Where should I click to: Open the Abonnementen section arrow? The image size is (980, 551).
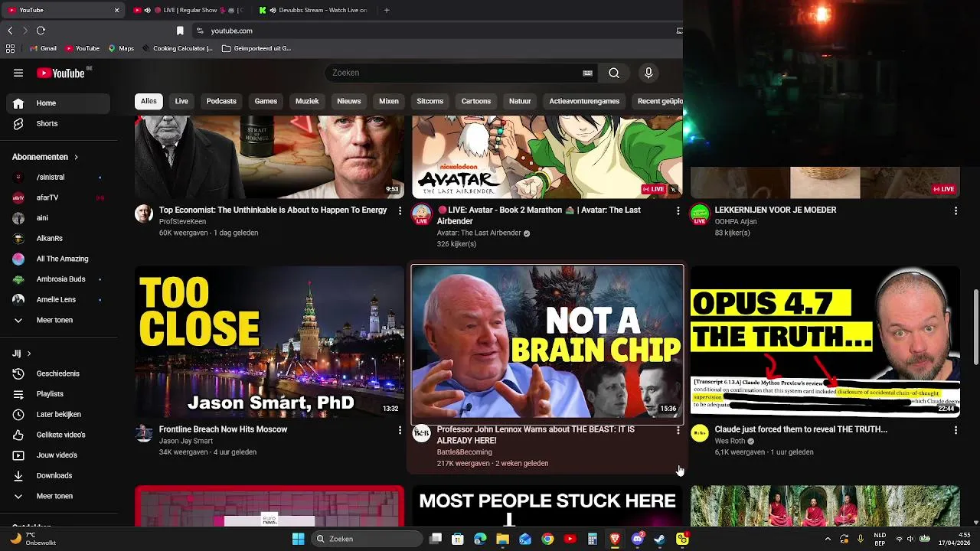[x=76, y=157]
